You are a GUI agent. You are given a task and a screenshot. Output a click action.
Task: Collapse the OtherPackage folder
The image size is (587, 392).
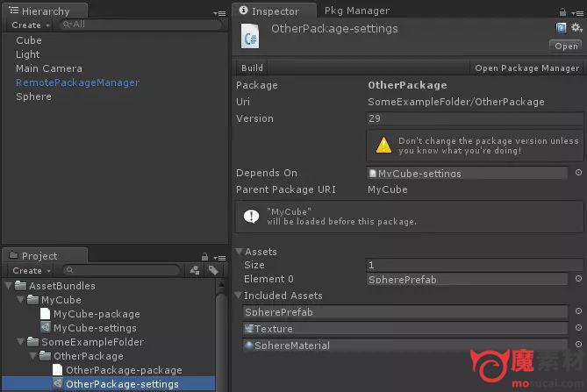[x=33, y=356]
